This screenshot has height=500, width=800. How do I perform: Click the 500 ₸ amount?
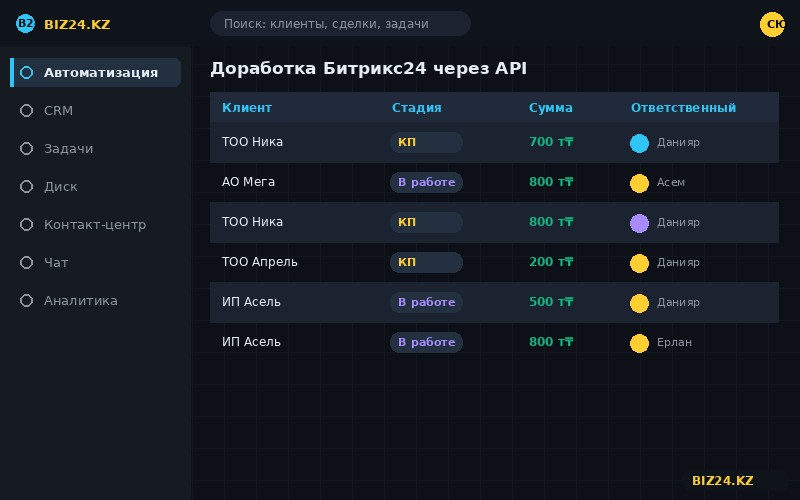551,302
